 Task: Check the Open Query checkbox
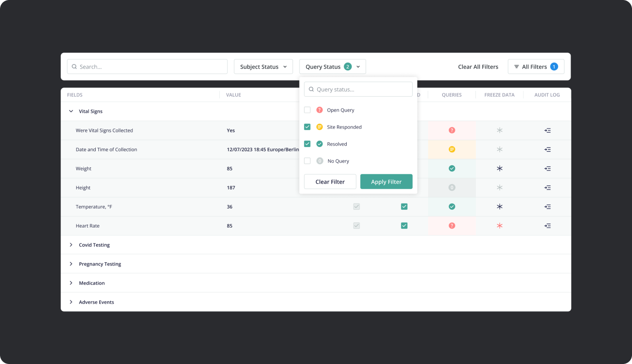tap(307, 110)
